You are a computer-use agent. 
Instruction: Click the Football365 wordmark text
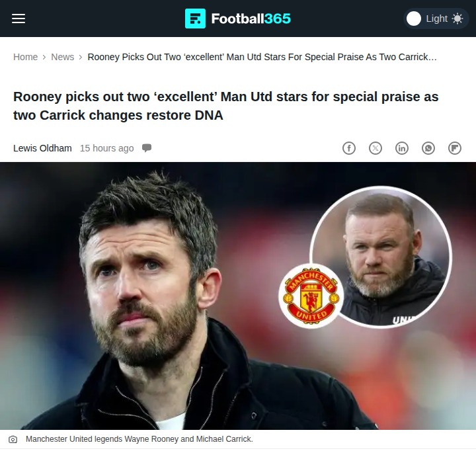point(251,19)
